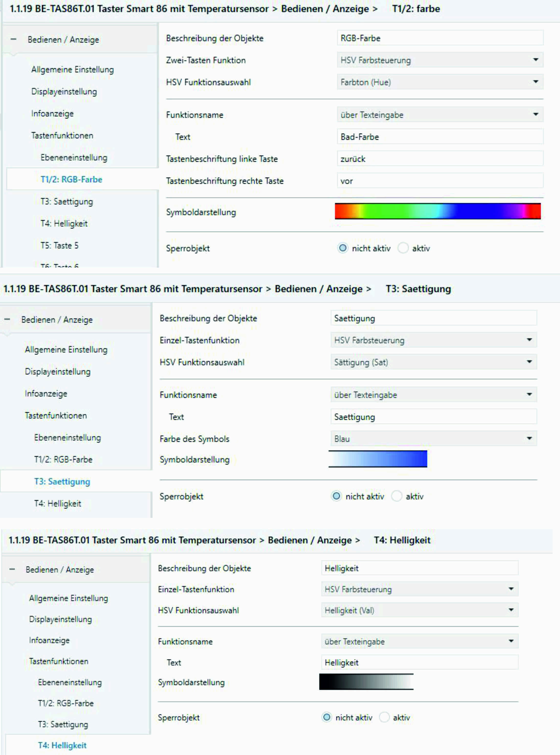Select 'nicht aktiv' Sperrobjekt in T3 Saettigung panel
Screen dimensions: 560x755
tap(336, 496)
